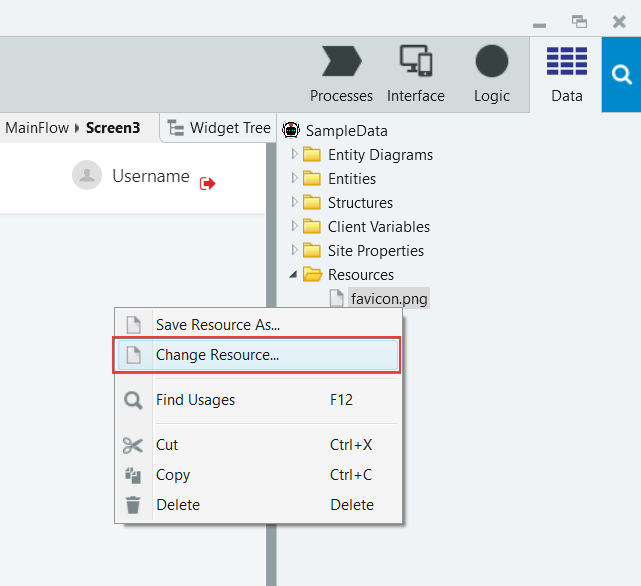Choose Change Resource... from context menu
641x586 pixels.
(257, 355)
